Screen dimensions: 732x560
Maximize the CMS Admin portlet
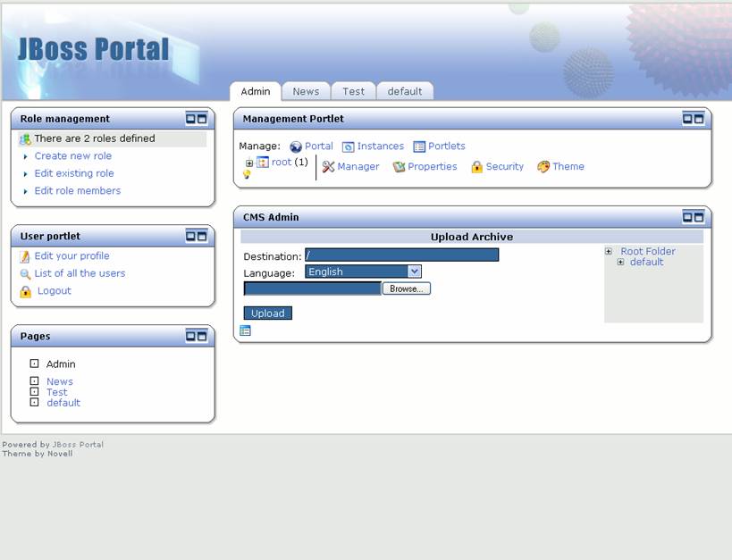(699, 217)
